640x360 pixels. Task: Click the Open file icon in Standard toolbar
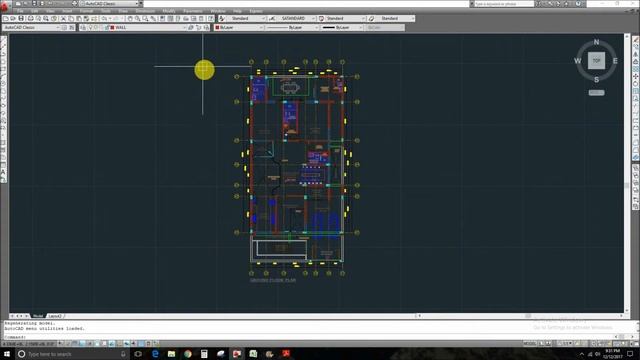pos(13,18)
